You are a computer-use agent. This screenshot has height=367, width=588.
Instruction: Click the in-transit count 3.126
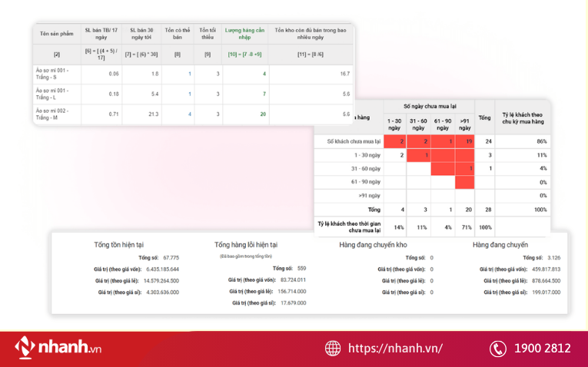[x=554, y=258]
